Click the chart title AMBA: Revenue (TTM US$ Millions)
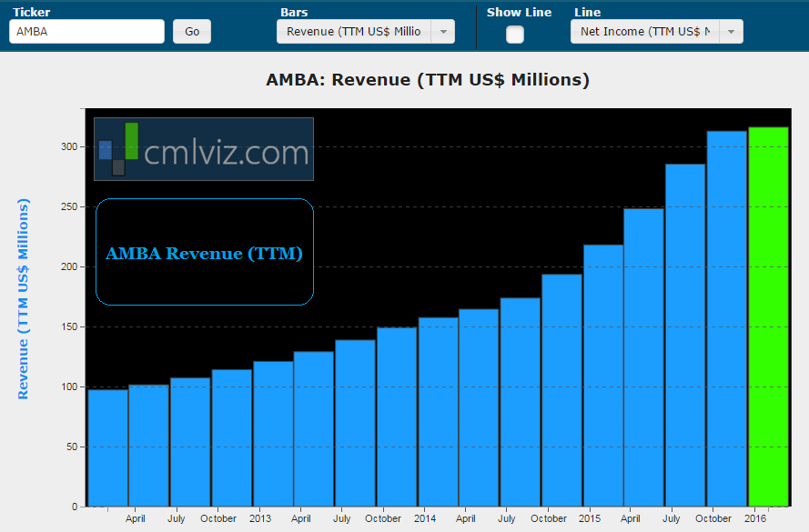809x532 pixels. coord(428,80)
